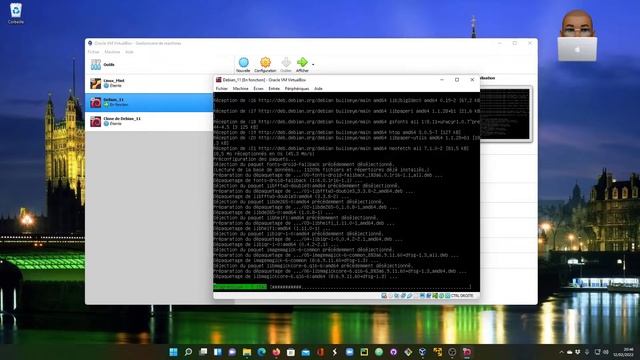
Task: Open Fichier menu in Debian_11 window
Action: tap(222, 89)
